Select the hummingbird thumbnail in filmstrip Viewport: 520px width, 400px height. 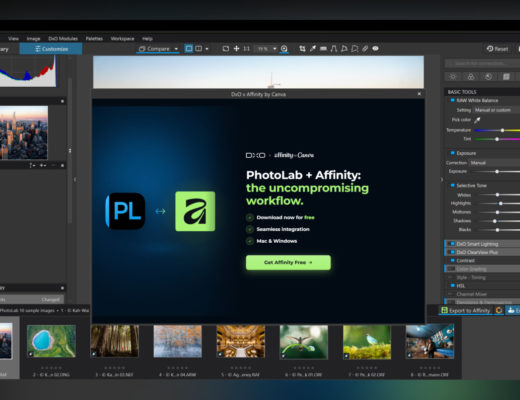pyautogui.click(x=304, y=342)
